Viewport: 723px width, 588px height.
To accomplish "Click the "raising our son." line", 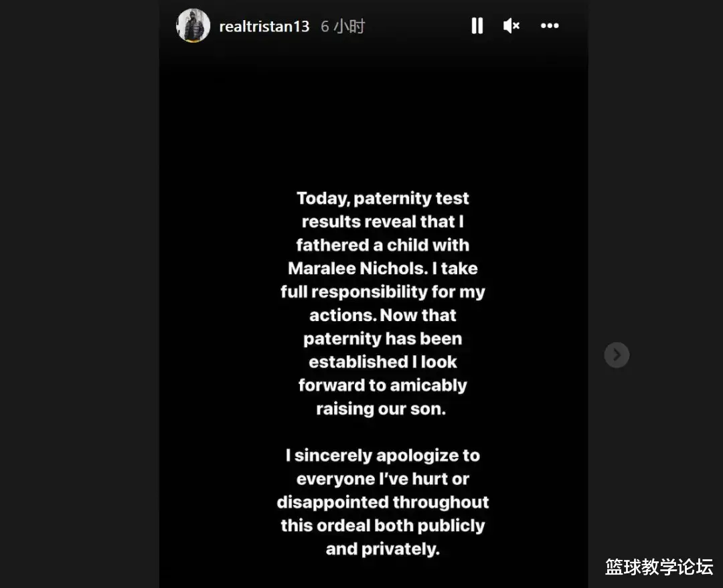I will 381,409.
